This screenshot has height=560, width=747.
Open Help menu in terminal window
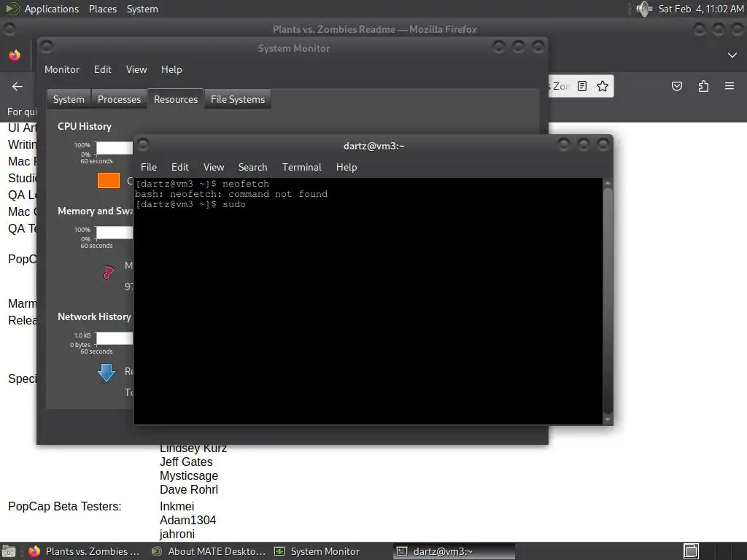pyautogui.click(x=347, y=167)
